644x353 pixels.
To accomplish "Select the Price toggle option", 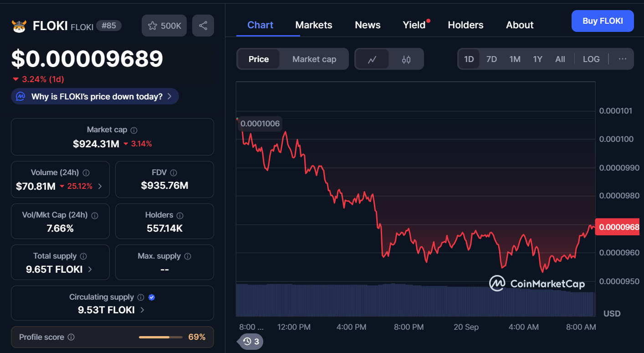I will pos(259,59).
